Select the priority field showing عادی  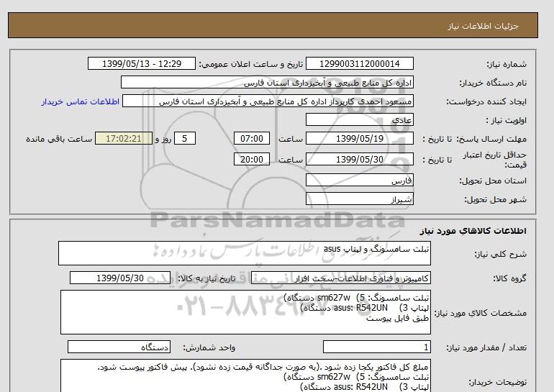coord(359,120)
